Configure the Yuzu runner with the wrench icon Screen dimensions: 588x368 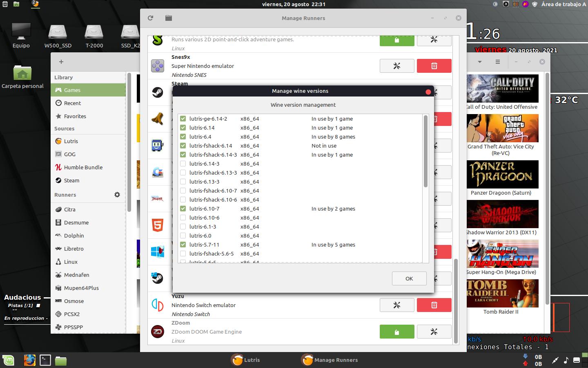point(396,305)
